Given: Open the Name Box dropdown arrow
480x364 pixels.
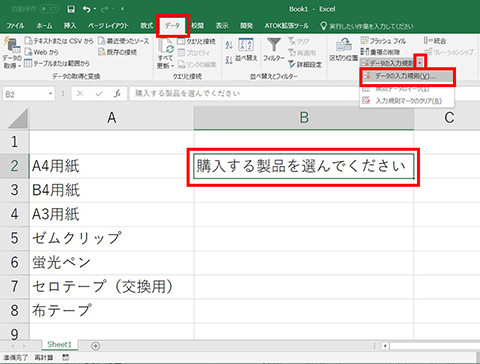Looking at the screenshot, I should pyautogui.click(x=50, y=94).
